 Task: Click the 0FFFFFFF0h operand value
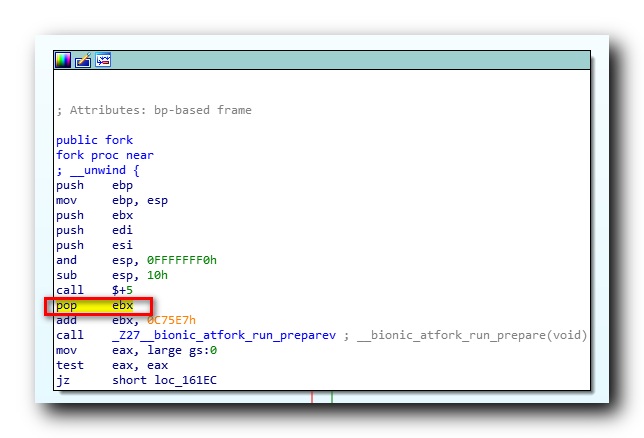tap(182, 260)
